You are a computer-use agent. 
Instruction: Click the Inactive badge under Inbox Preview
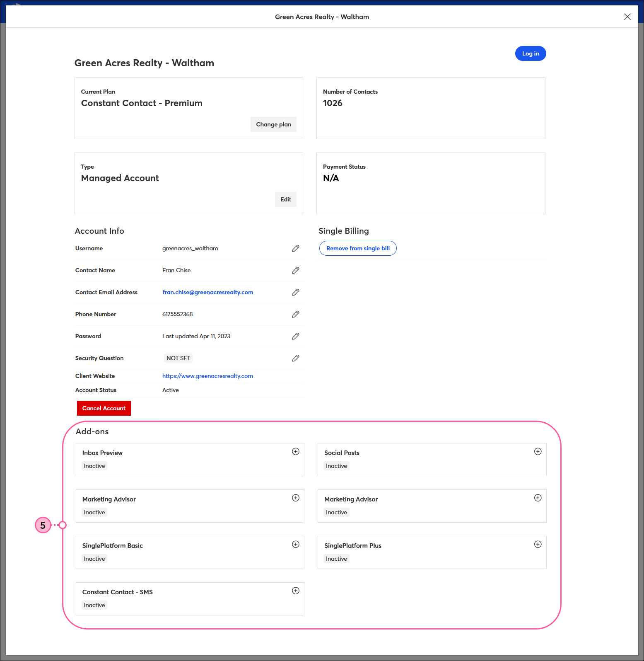(x=94, y=466)
